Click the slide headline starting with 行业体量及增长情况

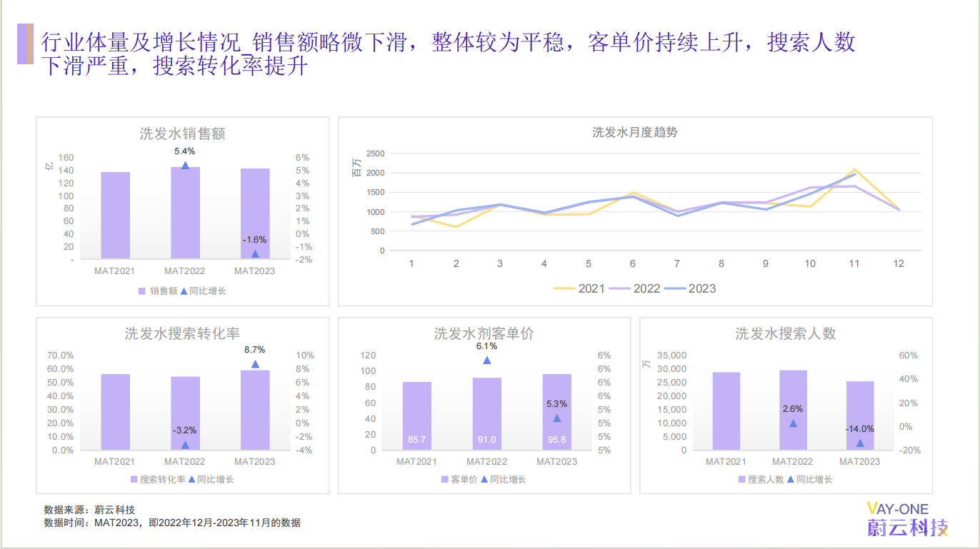(448, 54)
